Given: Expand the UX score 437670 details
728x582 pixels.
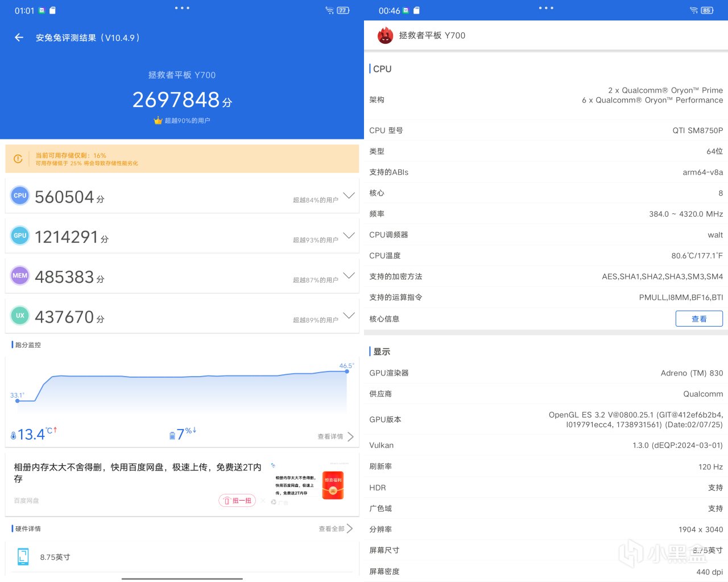Looking at the screenshot, I should pyautogui.click(x=349, y=315).
